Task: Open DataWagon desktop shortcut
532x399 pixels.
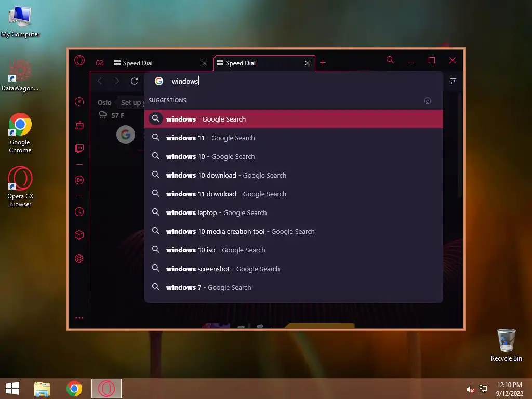Action: pos(20,75)
